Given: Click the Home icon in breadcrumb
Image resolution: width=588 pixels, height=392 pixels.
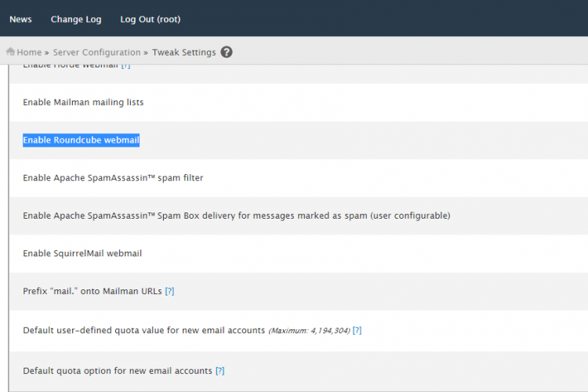Looking at the screenshot, I should [x=10, y=52].
